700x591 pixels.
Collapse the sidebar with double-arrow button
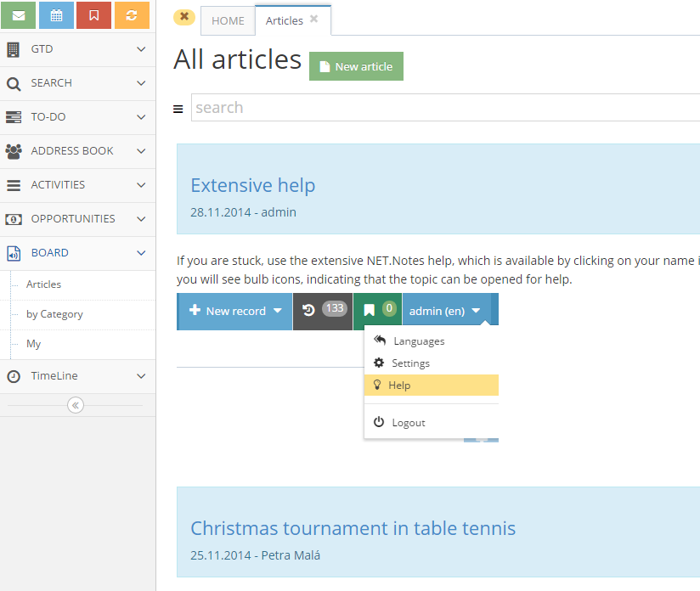[76, 405]
